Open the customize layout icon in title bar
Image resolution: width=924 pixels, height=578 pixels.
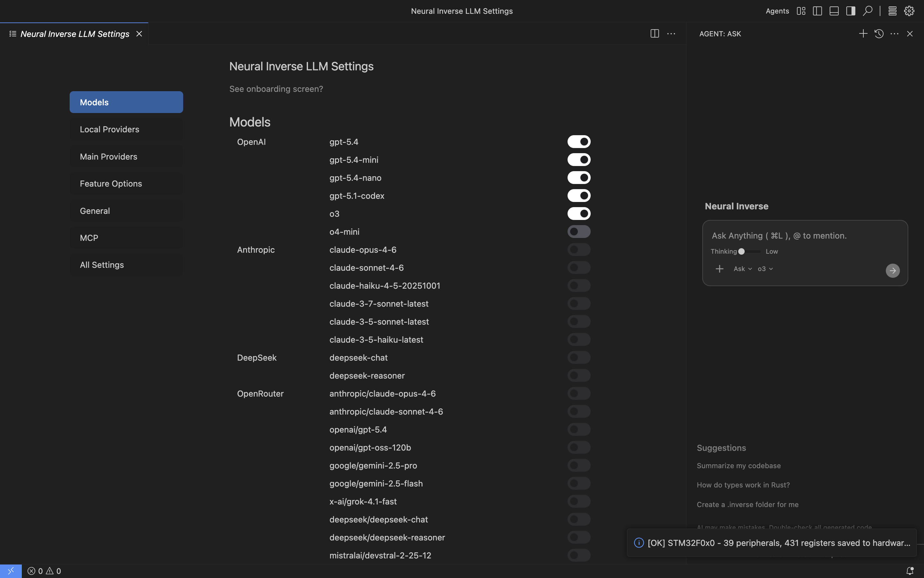click(x=801, y=11)
